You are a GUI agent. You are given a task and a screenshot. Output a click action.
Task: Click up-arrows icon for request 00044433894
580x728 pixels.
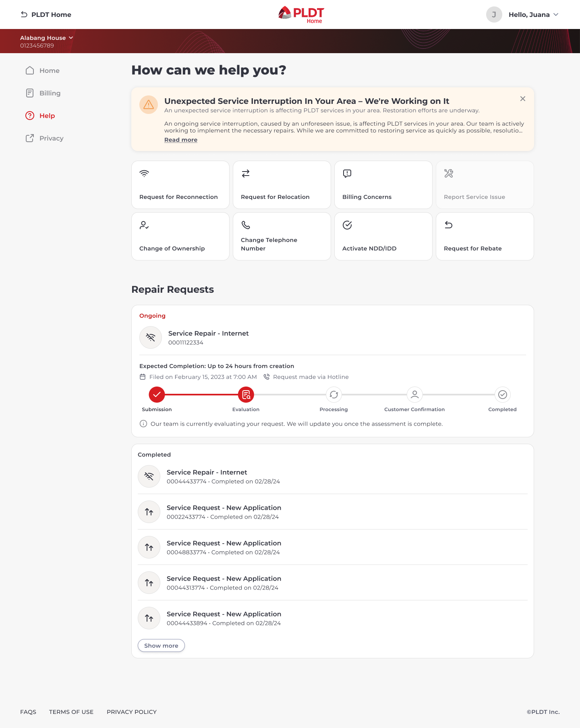(149, 618)
